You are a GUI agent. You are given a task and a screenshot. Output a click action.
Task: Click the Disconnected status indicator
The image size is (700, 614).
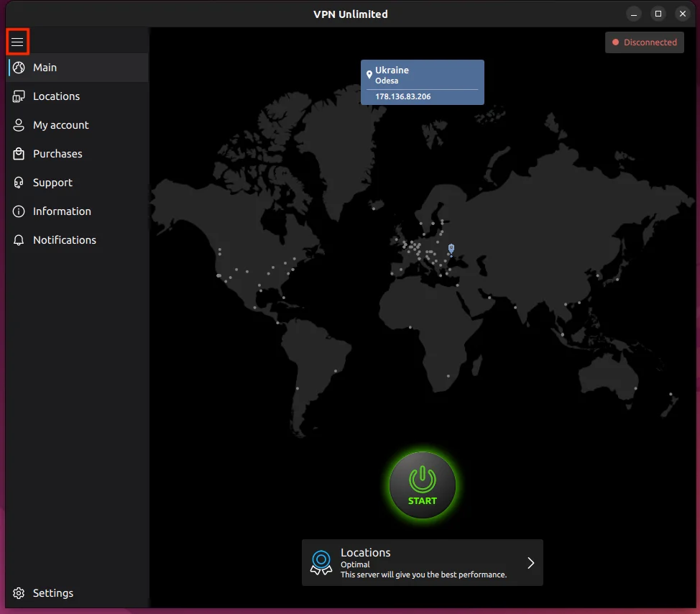coord(644,42)
